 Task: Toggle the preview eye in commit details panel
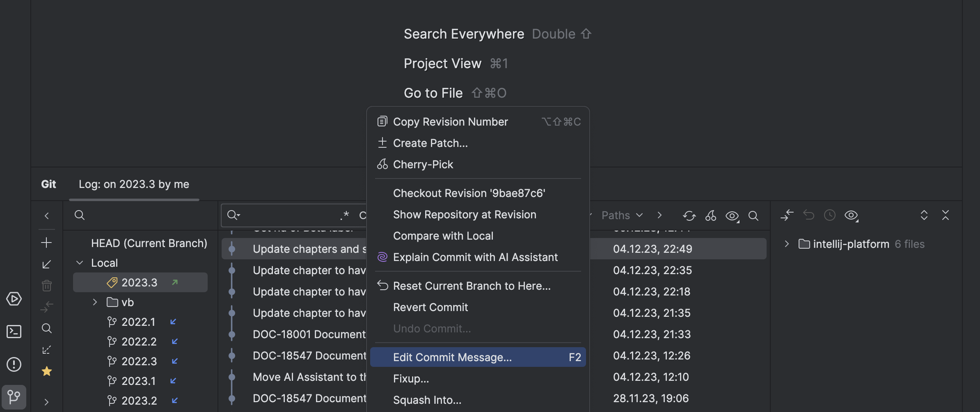pyautogui.click(x=852, y=215)
